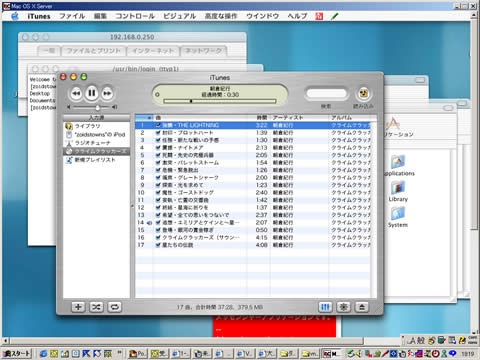The image size is (480, 360).
Task: Click the speaker icon on track 14
Action: [x=149, y=222]
